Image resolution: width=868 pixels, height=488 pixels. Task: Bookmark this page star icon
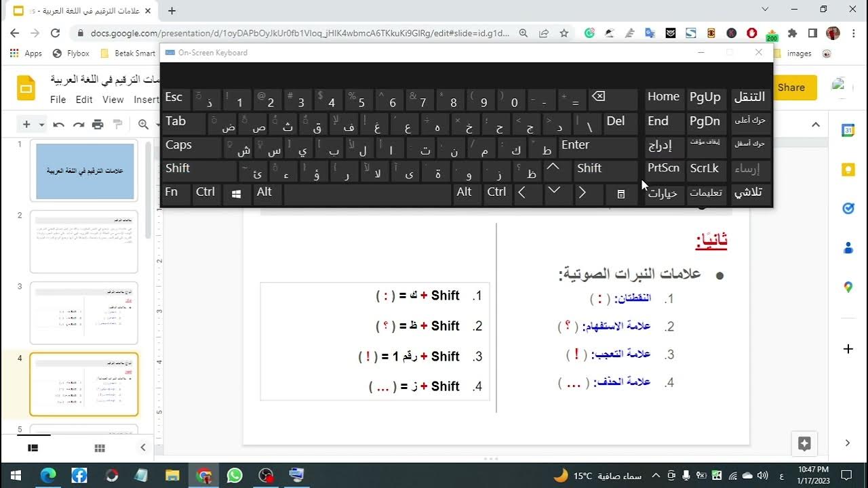click(564, 33)
